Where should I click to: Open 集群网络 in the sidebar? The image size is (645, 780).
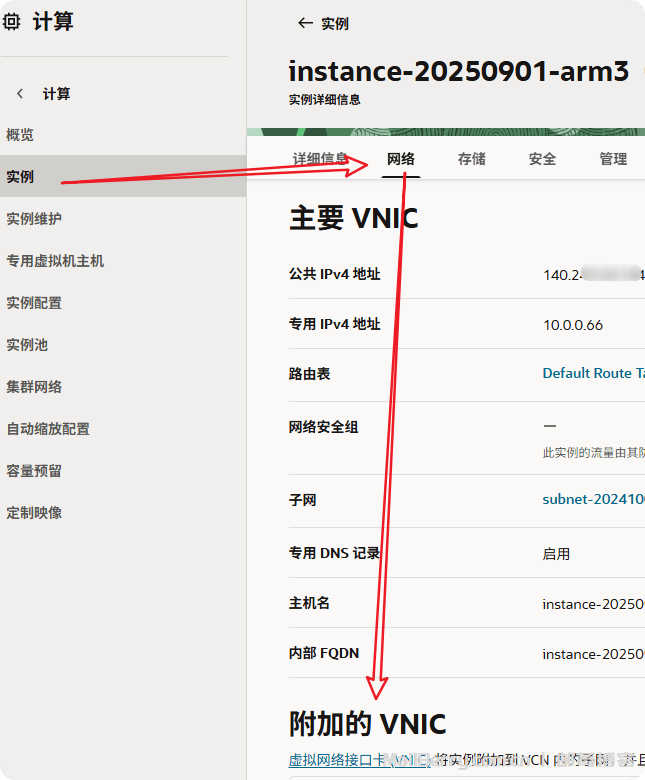pos(34,387)
